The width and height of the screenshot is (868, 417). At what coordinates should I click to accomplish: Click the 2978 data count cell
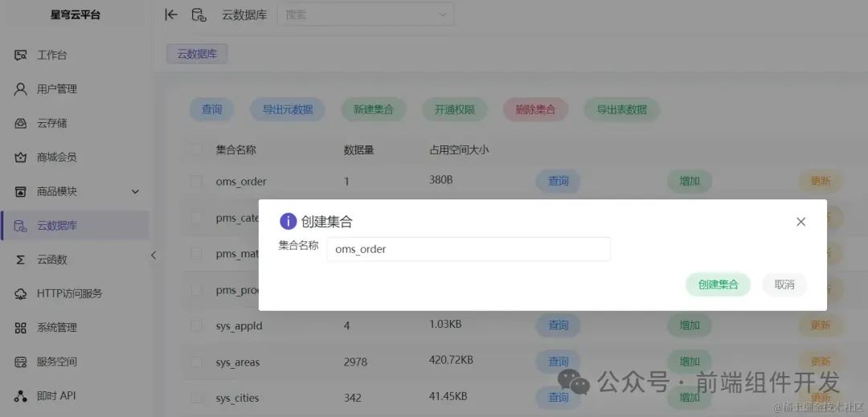(355, 363)
